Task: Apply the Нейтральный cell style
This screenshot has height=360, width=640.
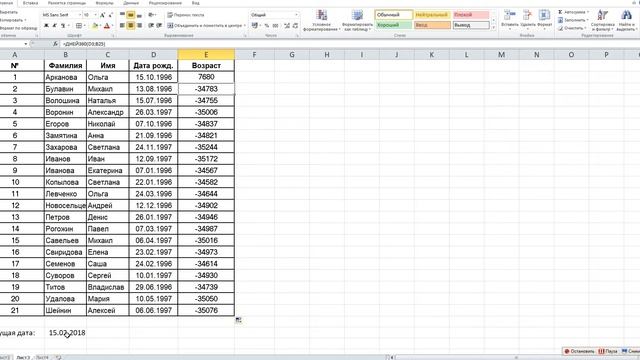Action: tap(432, 15)
